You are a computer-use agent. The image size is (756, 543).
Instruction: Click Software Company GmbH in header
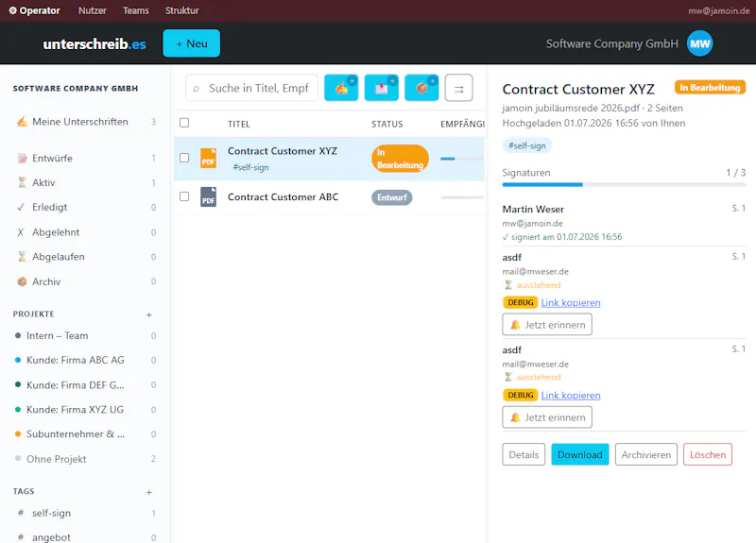coord(611,43)
